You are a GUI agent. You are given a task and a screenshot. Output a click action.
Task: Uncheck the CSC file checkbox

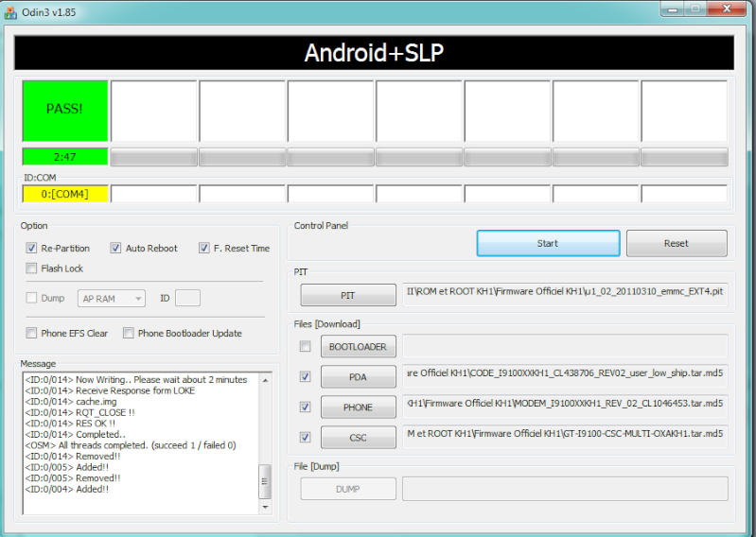click(306, 438)
